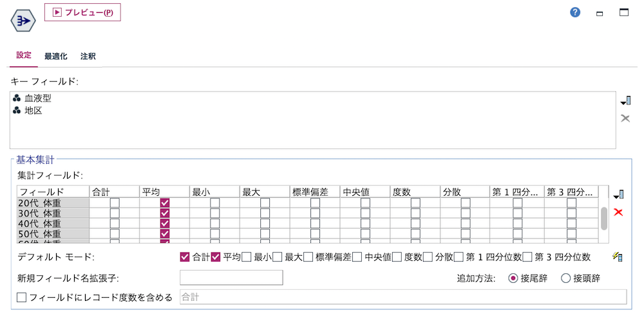Select the 40代_体重 field row
This screenshot has height=317, width=644.
coord(53,224)
